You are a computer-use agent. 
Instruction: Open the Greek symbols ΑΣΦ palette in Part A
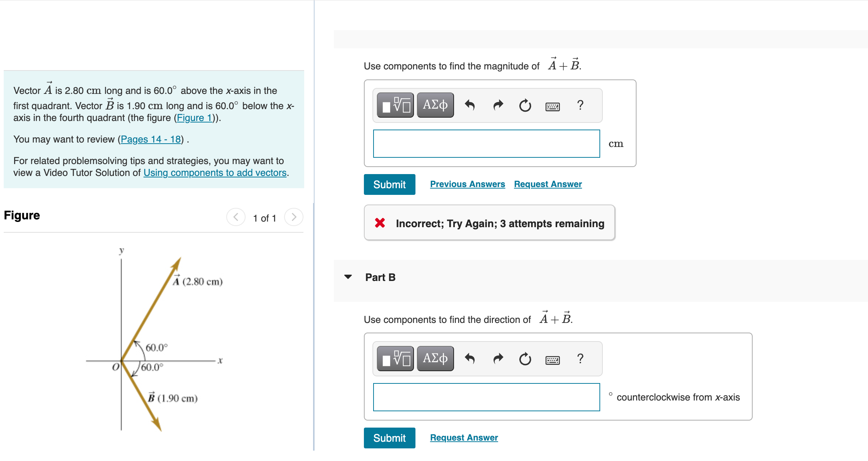point(435,105)
